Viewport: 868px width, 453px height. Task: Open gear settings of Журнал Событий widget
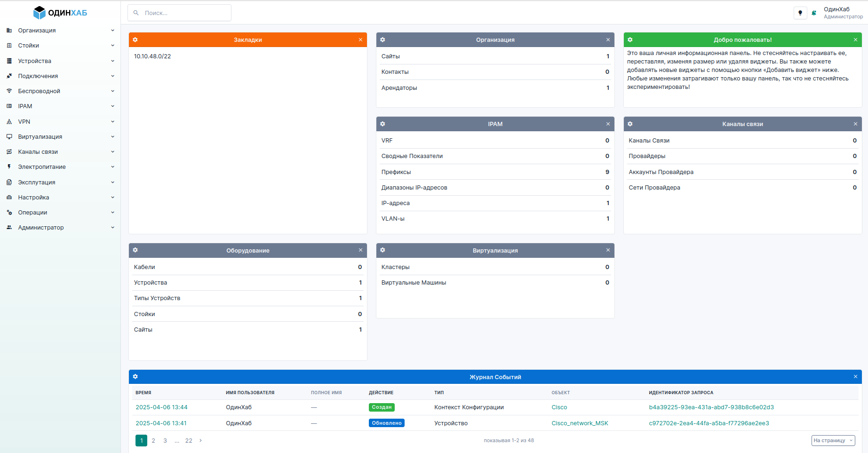[x=135, y=377]
